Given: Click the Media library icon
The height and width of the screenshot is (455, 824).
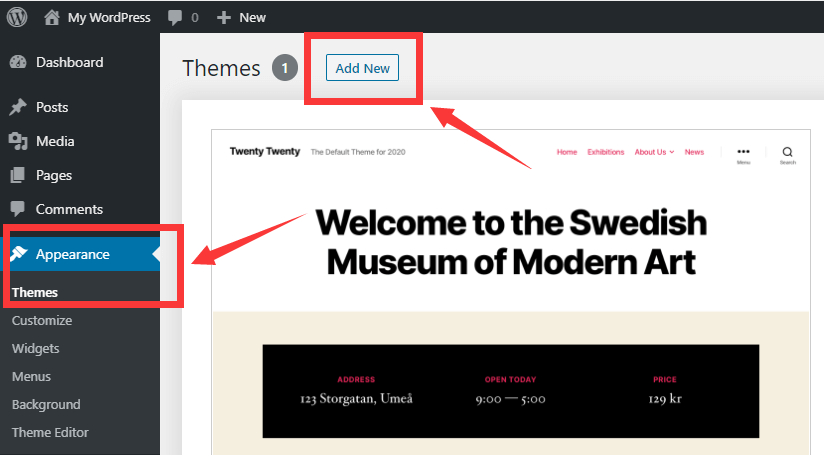Looking at the screenshot, I should point(18,141).
